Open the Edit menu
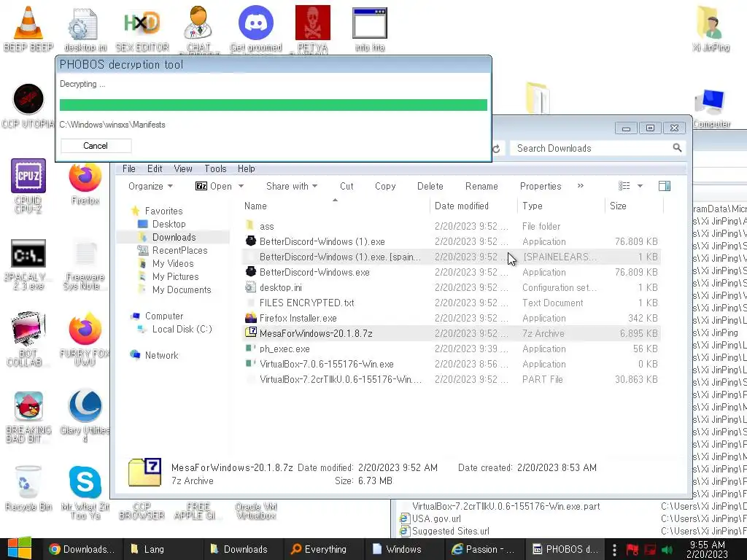The width and height of the screenshot is (747, 560). tap(155, 168)
